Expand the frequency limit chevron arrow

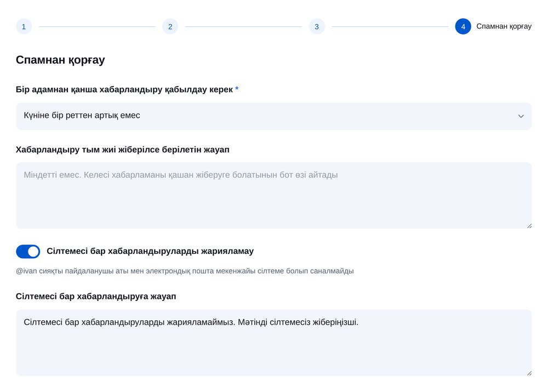tap(521, 116)
